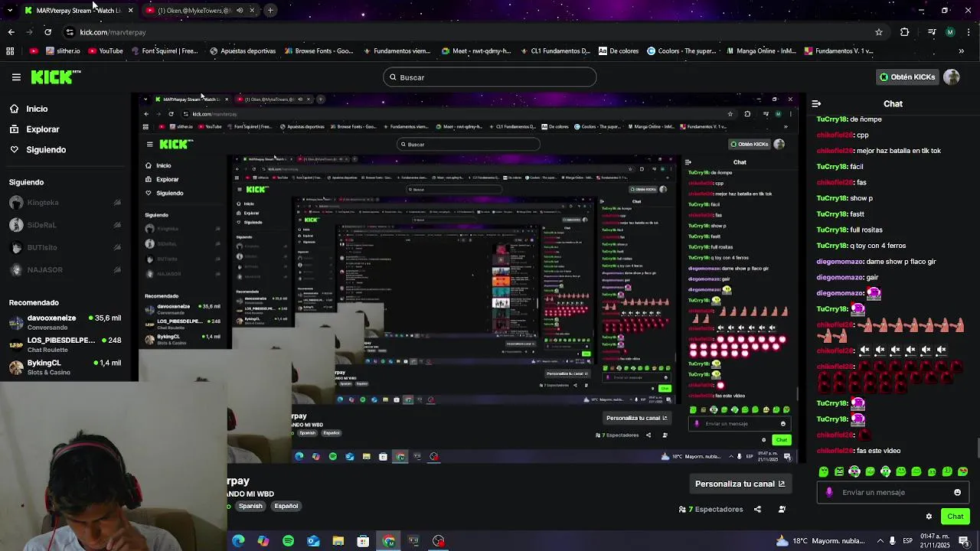Click the green Chat send button

coord(955,517)
